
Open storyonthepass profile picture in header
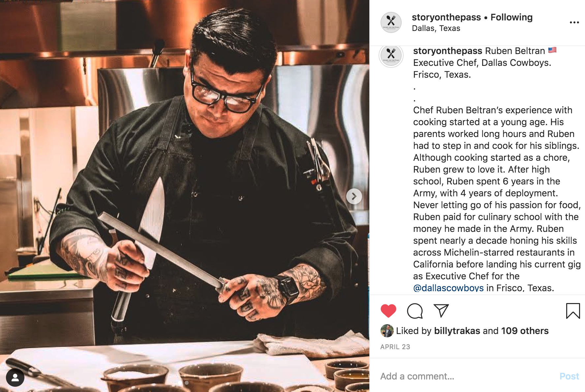click(x=391, y=22)
